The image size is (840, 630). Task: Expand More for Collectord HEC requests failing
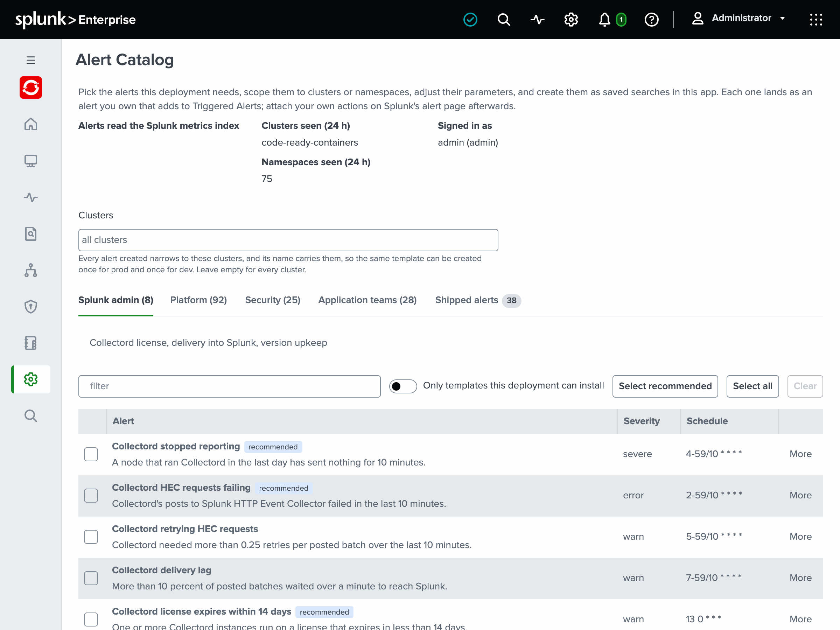click(800, 495)
